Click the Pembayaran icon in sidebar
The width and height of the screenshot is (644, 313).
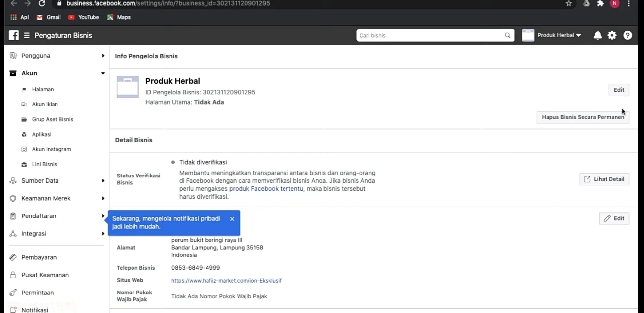tap(13, 257)
